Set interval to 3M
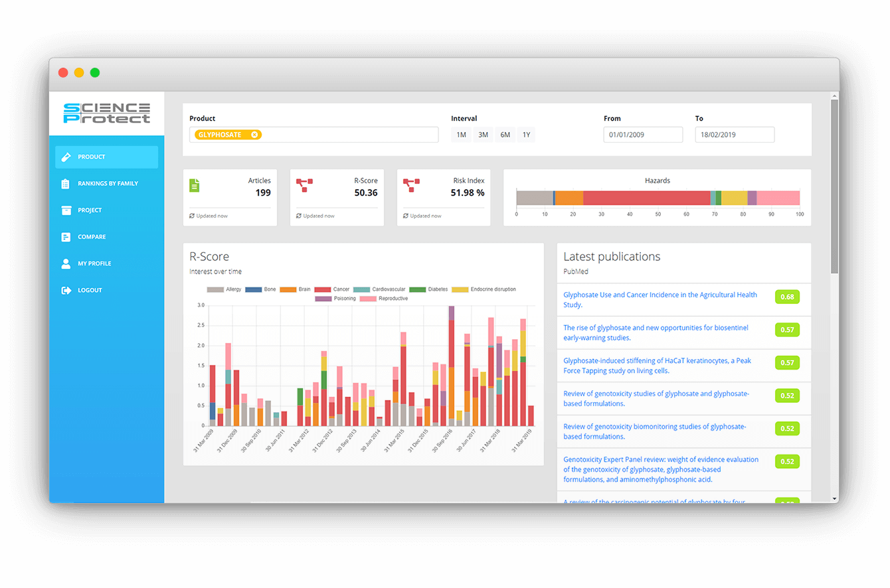Screen dimensions: 890x588 pos(483,135)
